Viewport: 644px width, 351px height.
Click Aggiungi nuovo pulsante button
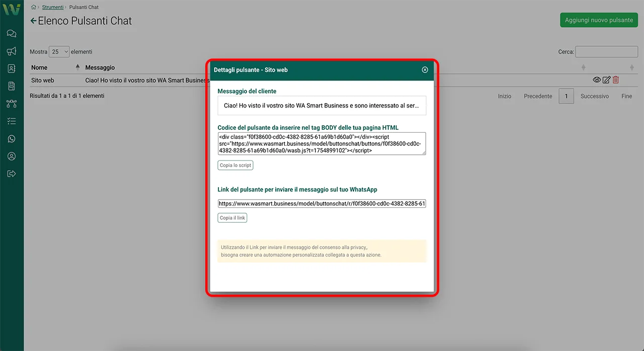coord(599,20)
